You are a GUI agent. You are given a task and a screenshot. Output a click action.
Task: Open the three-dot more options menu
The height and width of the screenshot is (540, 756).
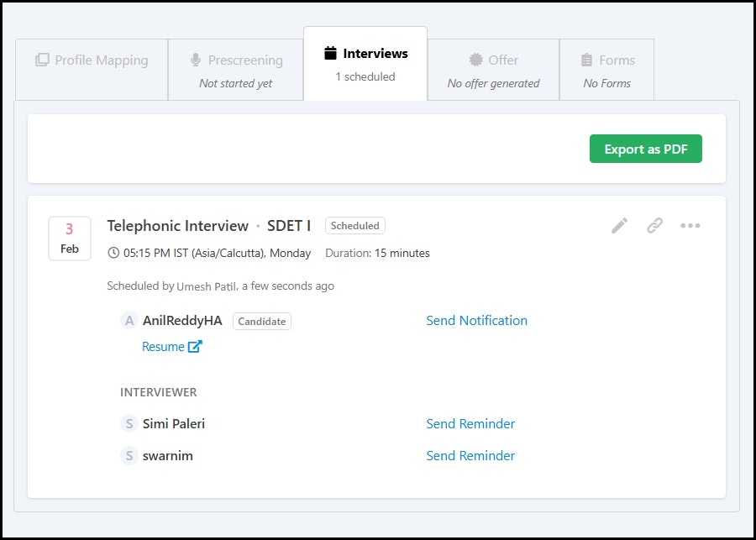click(x=690, y=226)
